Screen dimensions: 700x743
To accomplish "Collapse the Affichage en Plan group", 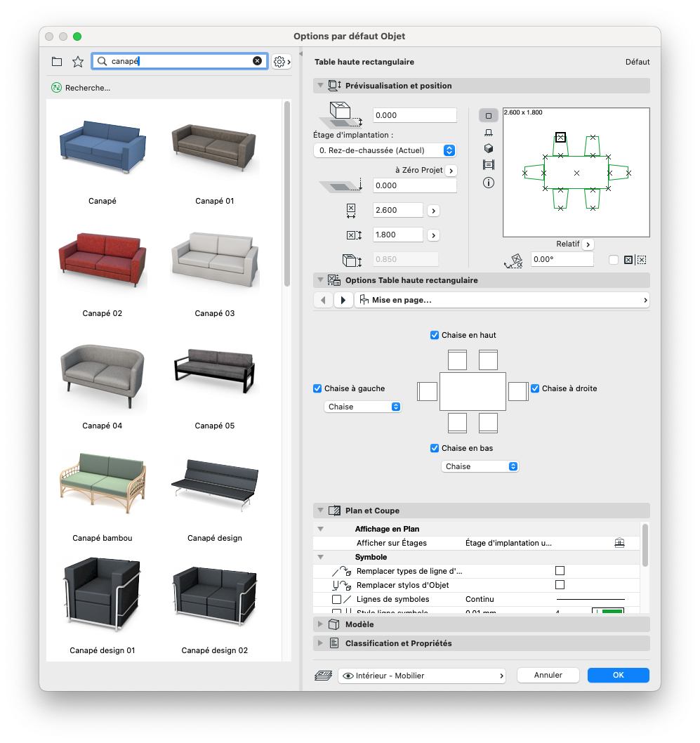I will click(321, 529).
